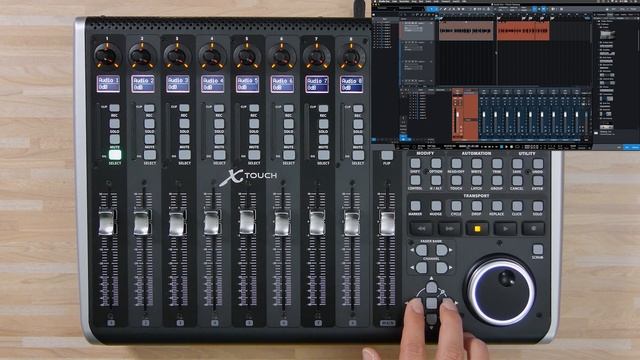Click the Nudge transport button
Viewport: 640px width, 360px height.
click(436, 205)
